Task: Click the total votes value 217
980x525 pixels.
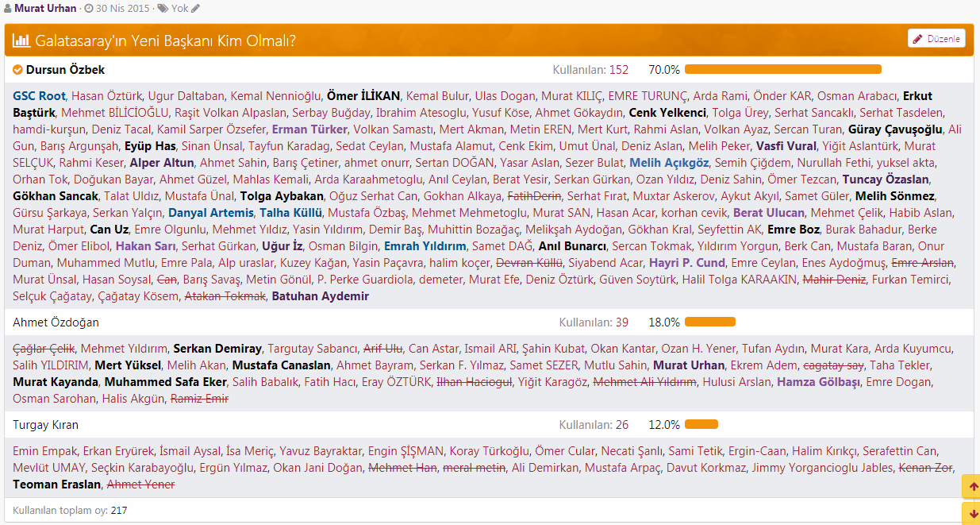Action: [119, 511]
